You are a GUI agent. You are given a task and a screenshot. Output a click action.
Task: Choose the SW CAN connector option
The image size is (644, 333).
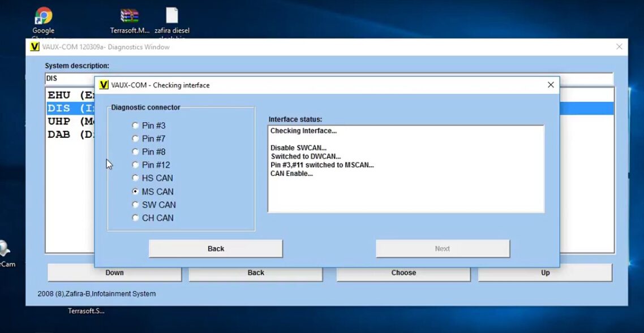click(136, 205)
